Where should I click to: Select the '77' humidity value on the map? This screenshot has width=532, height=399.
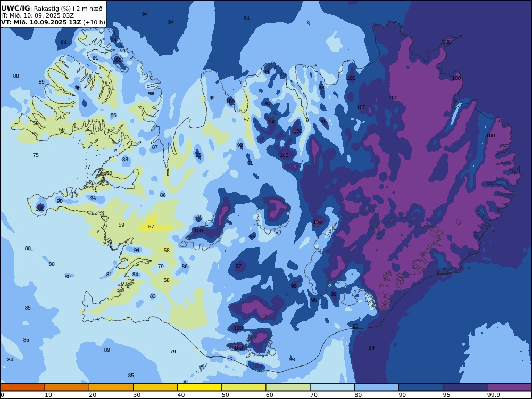pyautogui.click(x=87, y=167)
